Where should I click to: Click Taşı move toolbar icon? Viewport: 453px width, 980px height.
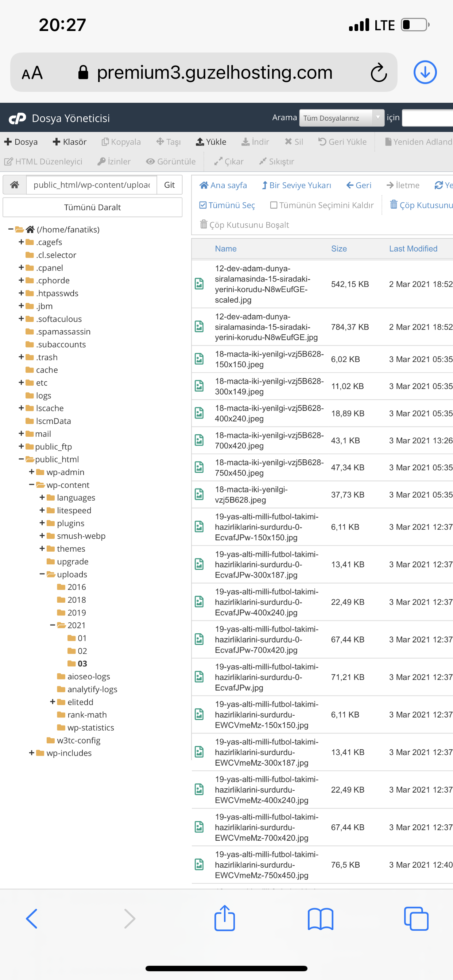168,142
